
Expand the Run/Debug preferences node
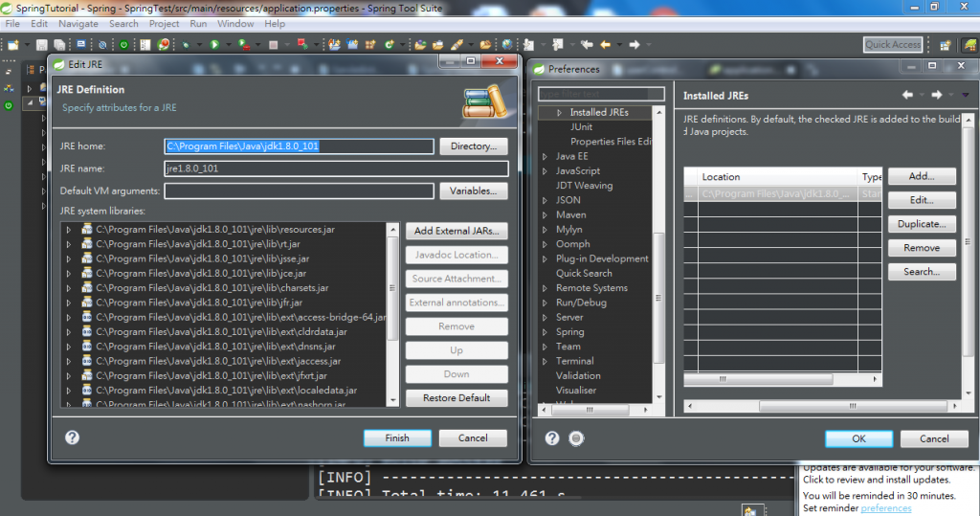coord(545,303)
